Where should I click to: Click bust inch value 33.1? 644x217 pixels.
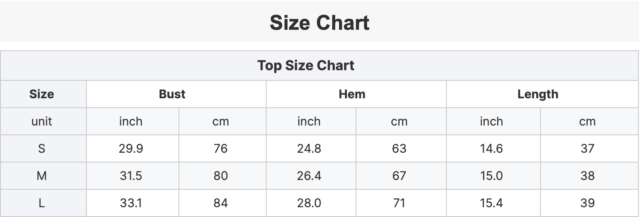tap(131, 203)
